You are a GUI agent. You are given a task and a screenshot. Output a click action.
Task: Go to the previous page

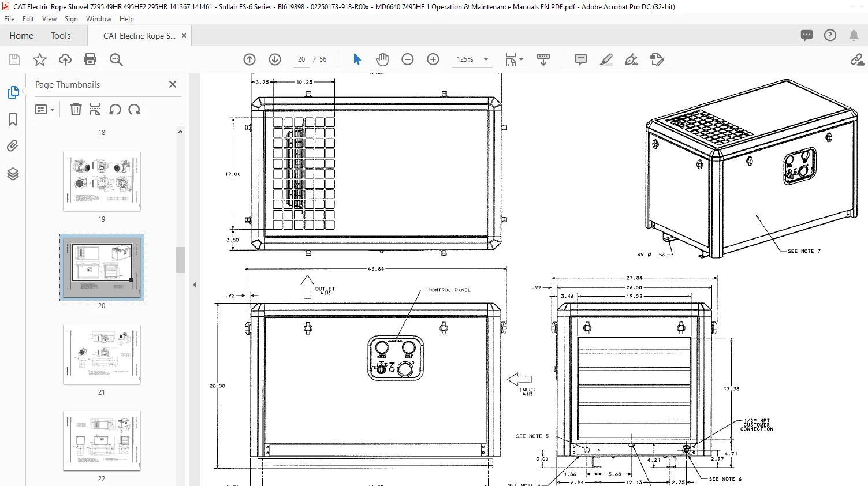[249, 59]
